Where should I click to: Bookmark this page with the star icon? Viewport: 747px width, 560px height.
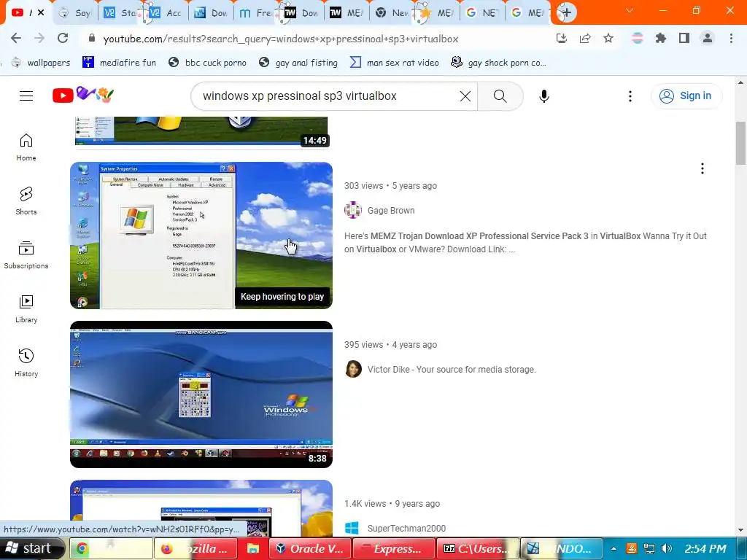coord(608,38)
